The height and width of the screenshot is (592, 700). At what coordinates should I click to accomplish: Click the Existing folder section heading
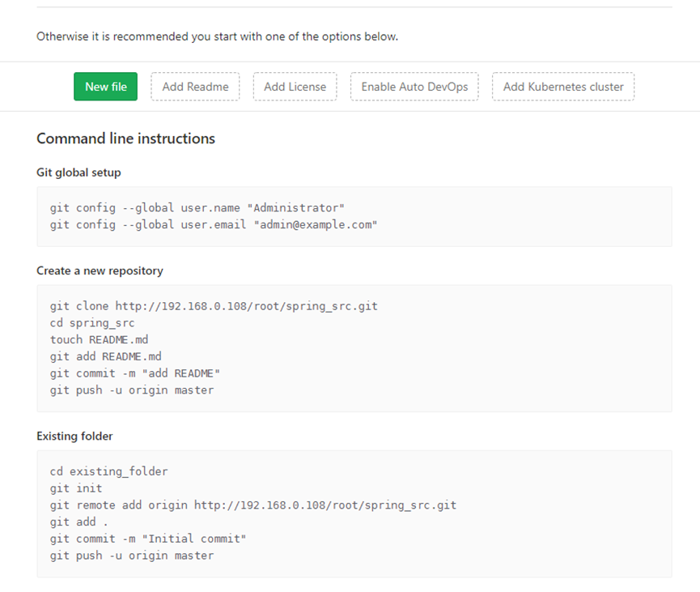tap(74, 436)
